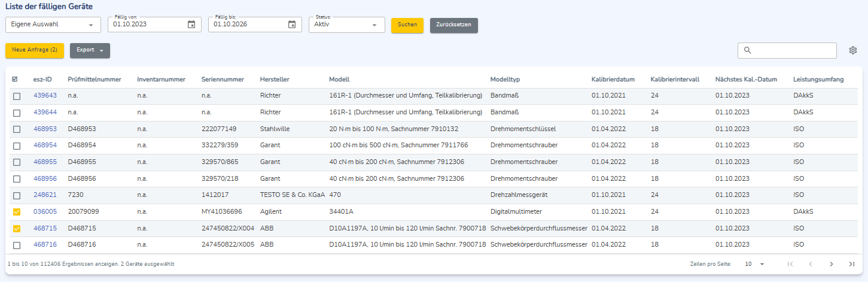This screenshot has height=282, width=868.
Task: Open esz-ID link 468953
Action: point(45,129)
